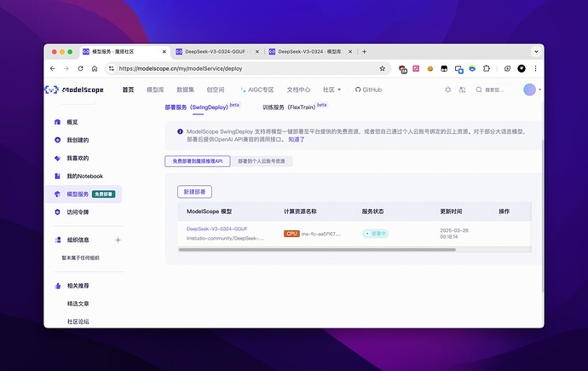Open 首页 in the top navigation
The height and width of the screenshot is (371, 588).
(x=128, y=90)
